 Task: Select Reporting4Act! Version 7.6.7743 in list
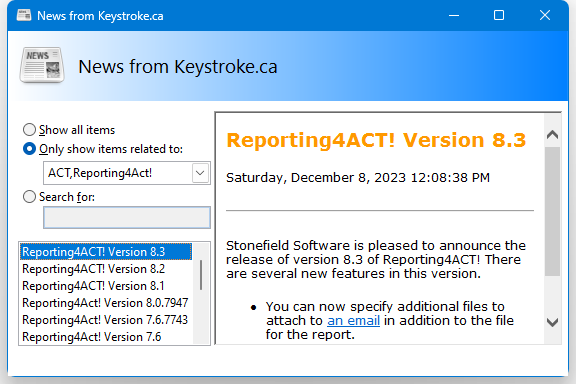tap(106, 319)
